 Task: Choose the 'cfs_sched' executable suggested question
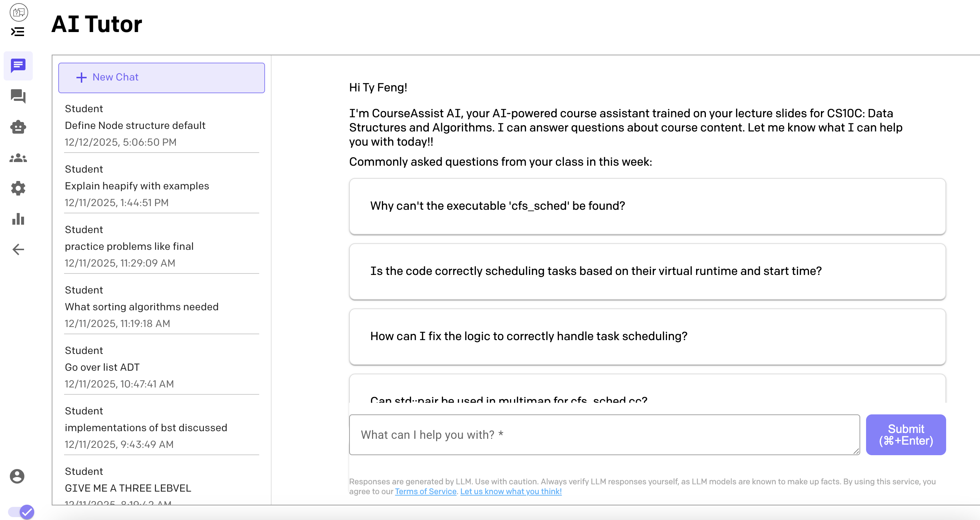coord(647,206)
